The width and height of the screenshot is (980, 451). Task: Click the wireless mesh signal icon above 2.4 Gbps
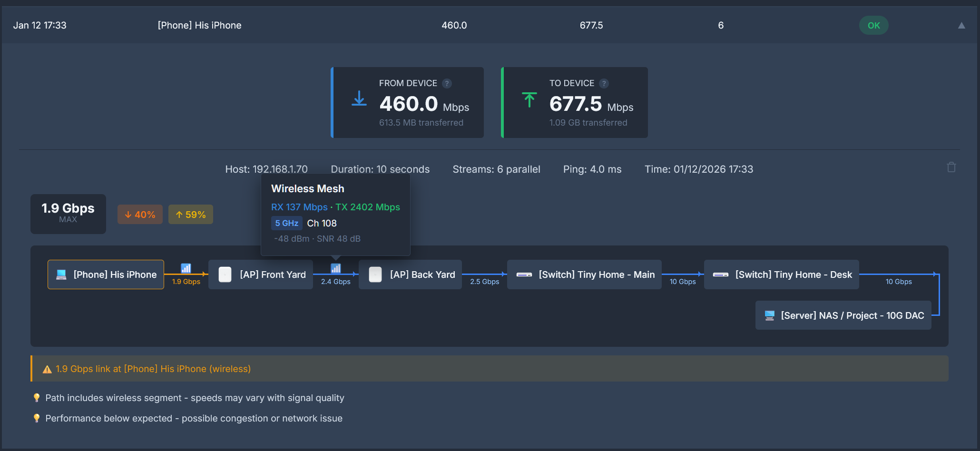336,269
